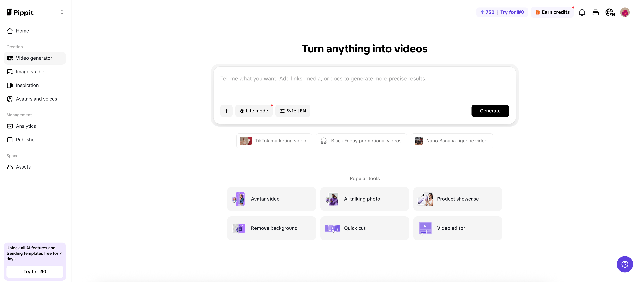
Task: Click the plus add media button
Action: click(226, 111)
